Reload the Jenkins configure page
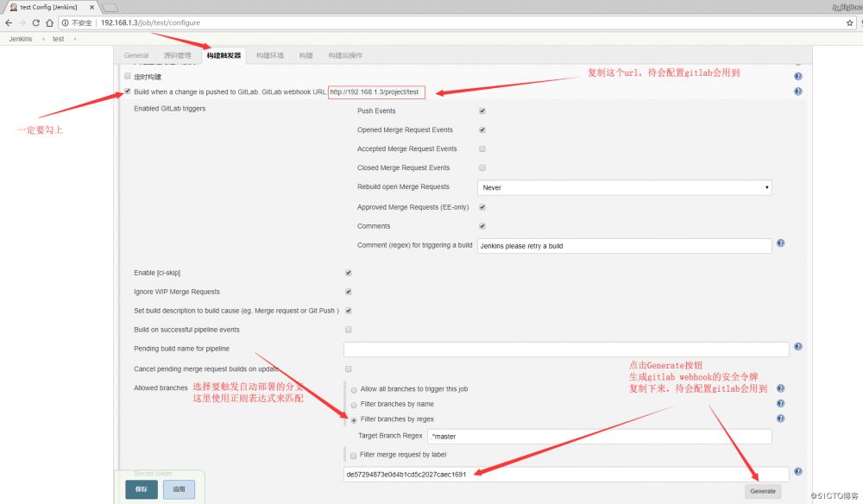 point(35,22)
